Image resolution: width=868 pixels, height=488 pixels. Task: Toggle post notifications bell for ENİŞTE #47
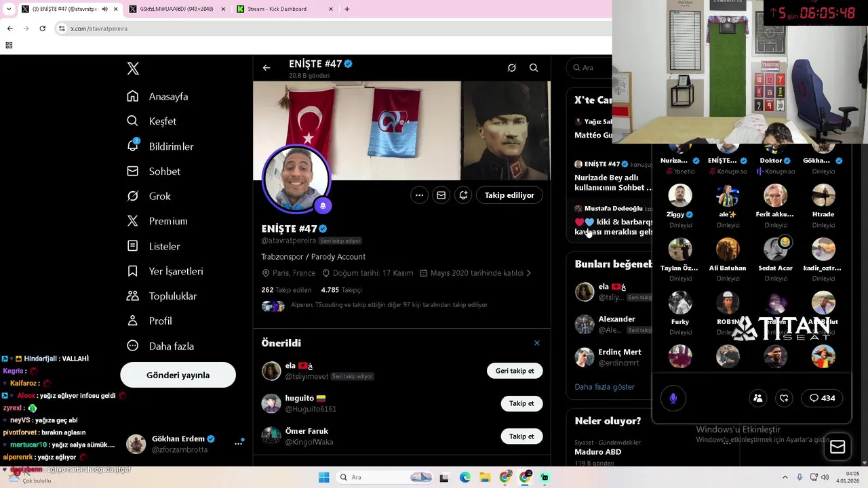pyautogui.click(x=463, y=195)
